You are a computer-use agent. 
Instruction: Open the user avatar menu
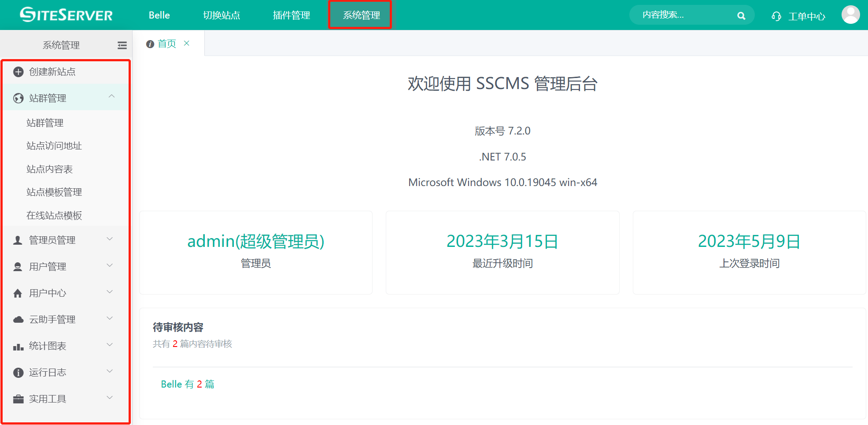pyautogui.click(x=850, y=15)
